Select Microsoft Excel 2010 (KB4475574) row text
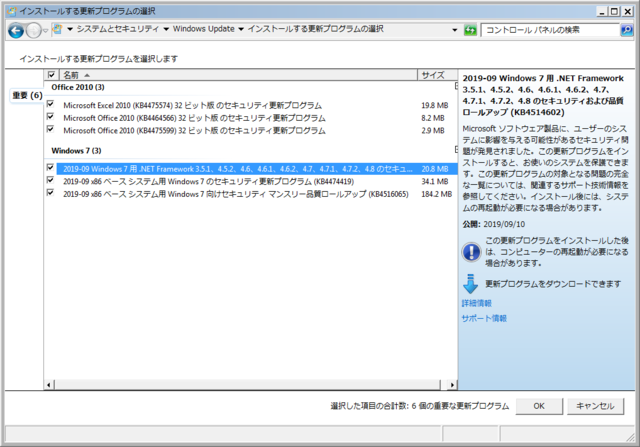640x447 pixels. pyautogui.click(x=192, y=105)
